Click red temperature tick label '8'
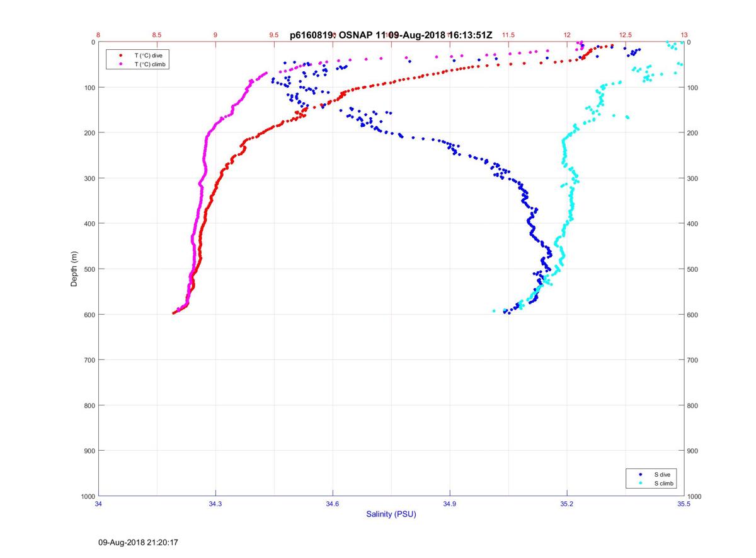 pyautogui.click(x=98, y=35)
